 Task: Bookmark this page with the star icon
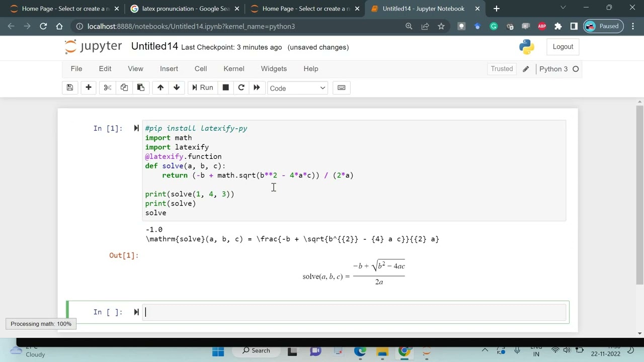pos(441,26)
